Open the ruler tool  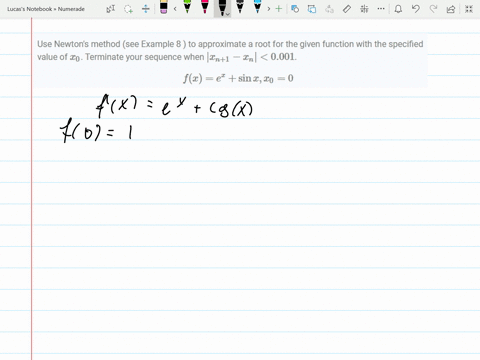(x=347, y=9)
